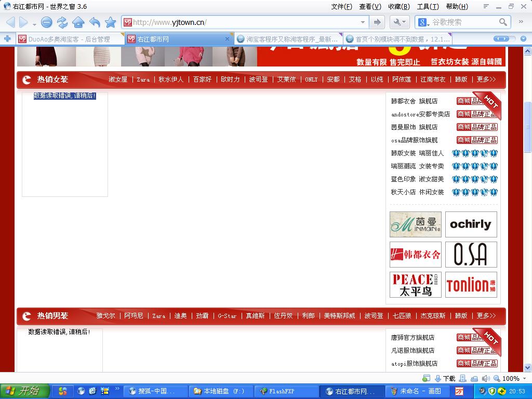Viewport: 532px width, 399px height.
Task: Open 秋天小店 休闲女装 shop link
Action: coord(417,192)
